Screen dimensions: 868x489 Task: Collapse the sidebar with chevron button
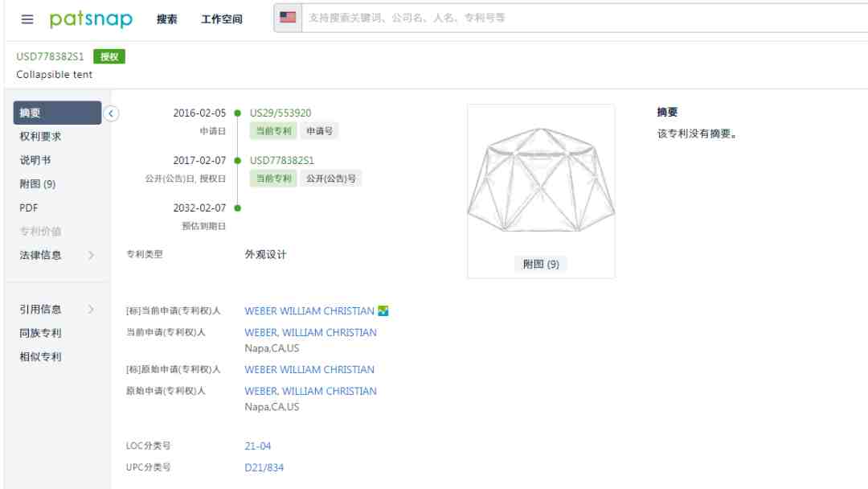coord(111,113)
